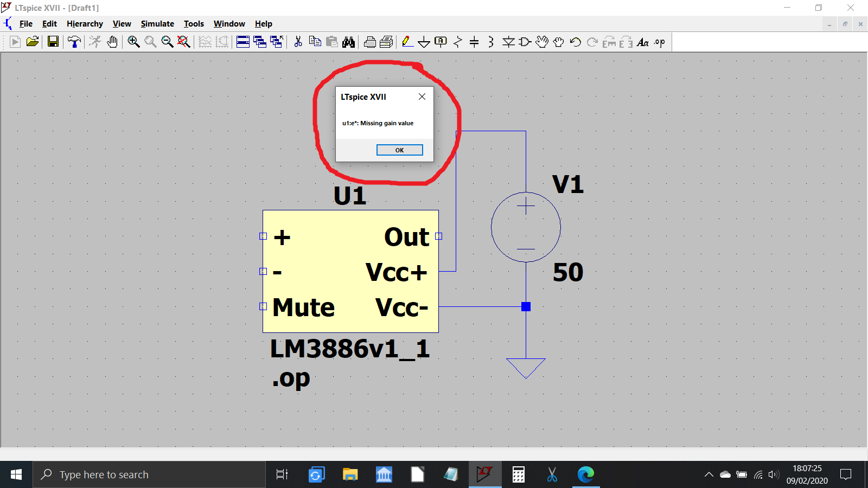Click the Windows Start button

click(x=16, y=475)
